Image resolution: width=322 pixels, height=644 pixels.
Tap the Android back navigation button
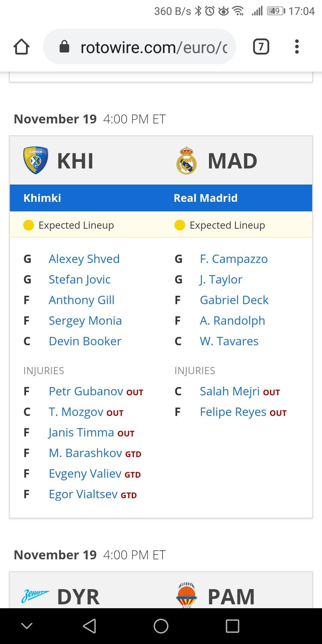pyautogui.click(x=89, y=626)
